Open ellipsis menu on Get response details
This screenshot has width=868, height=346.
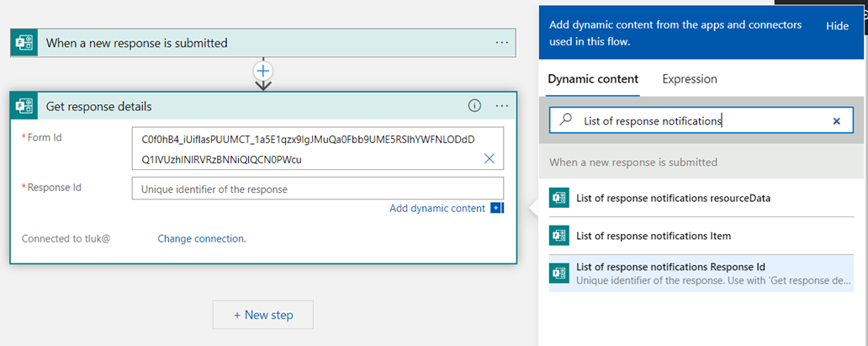[x=502, y=106]
